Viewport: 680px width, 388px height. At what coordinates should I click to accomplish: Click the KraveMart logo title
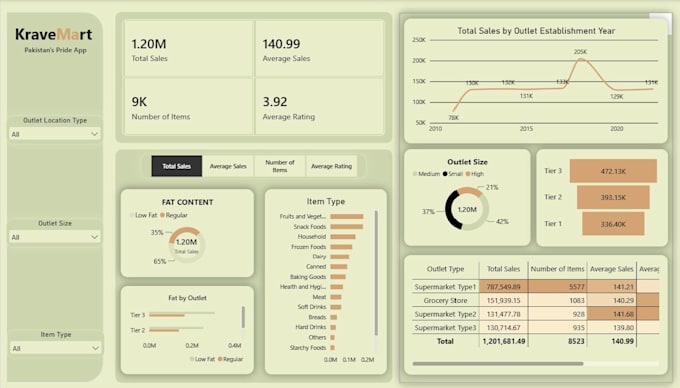click(54, 34)
